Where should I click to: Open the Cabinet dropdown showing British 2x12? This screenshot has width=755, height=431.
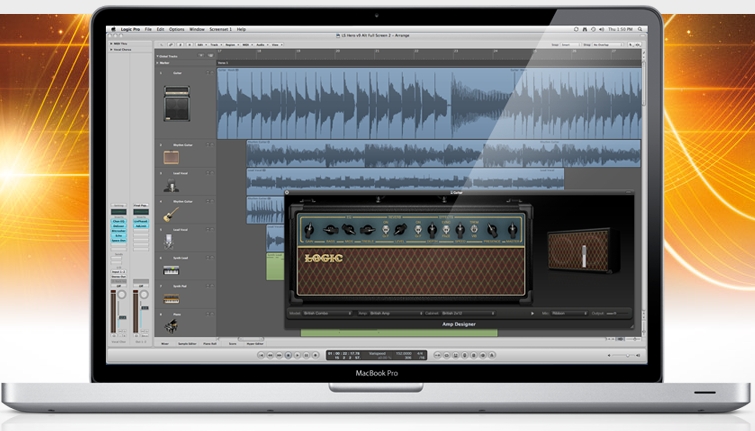(468, 313)
